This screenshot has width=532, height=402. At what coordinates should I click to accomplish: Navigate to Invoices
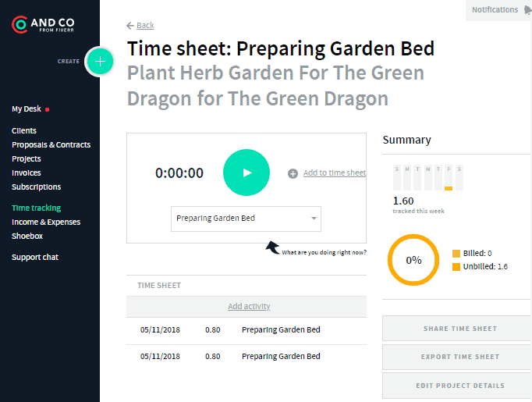click(27, 173)
